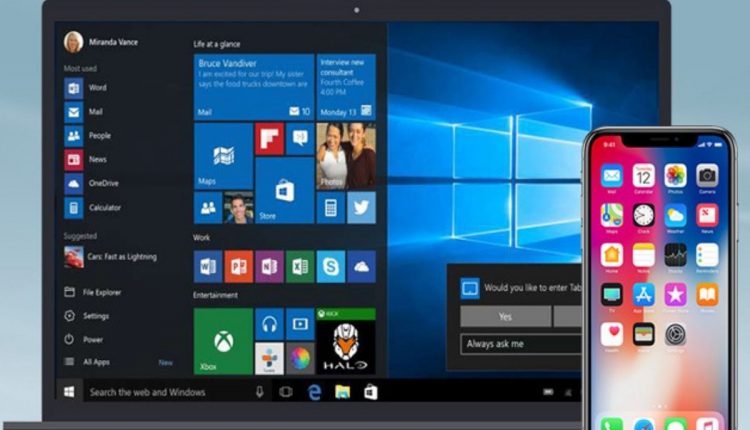The image size is (750, 430).
Task: Open the Bruce Vandiver Mail live tile
Action: pos(254,87)
